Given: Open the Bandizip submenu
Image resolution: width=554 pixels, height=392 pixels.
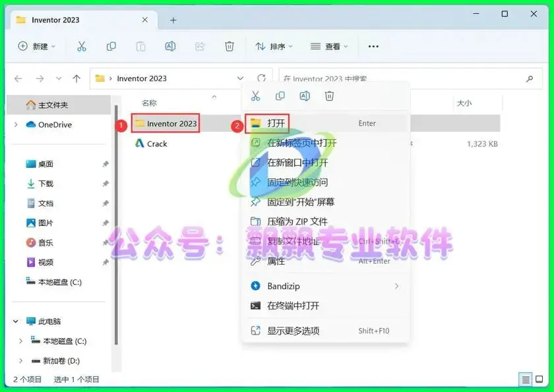Looking at the screenshot, I should click(x=325, y=286).
